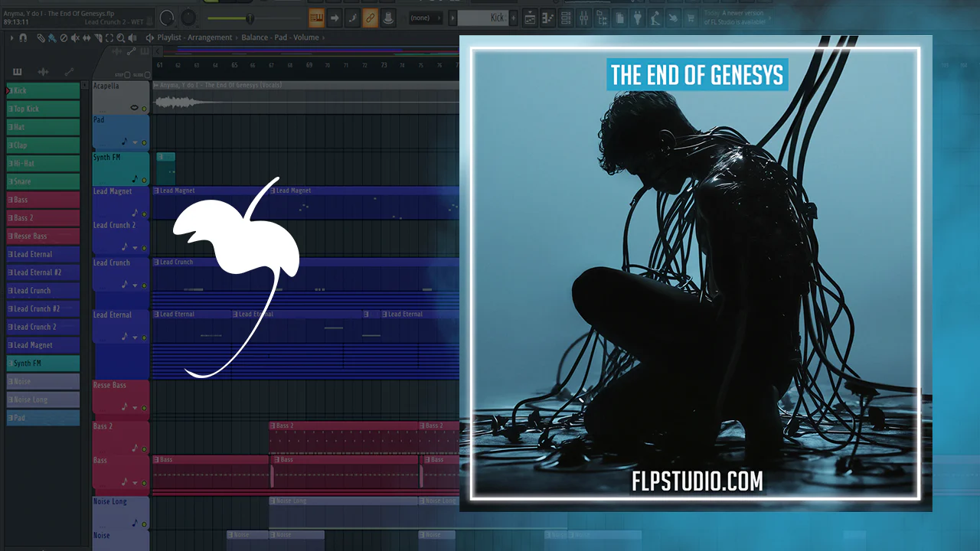Click the shopping cart icon
Image resolution: width=980 pixels, height=551 pixels.
coord(691,18)
